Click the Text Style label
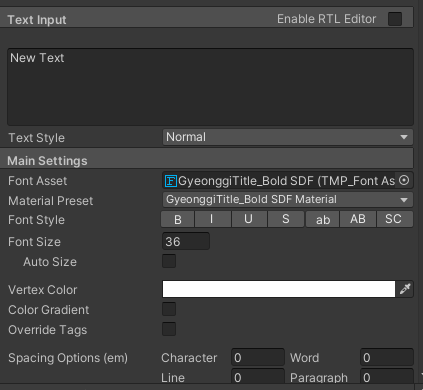This screenshot has width=423, height=390. 36,138
